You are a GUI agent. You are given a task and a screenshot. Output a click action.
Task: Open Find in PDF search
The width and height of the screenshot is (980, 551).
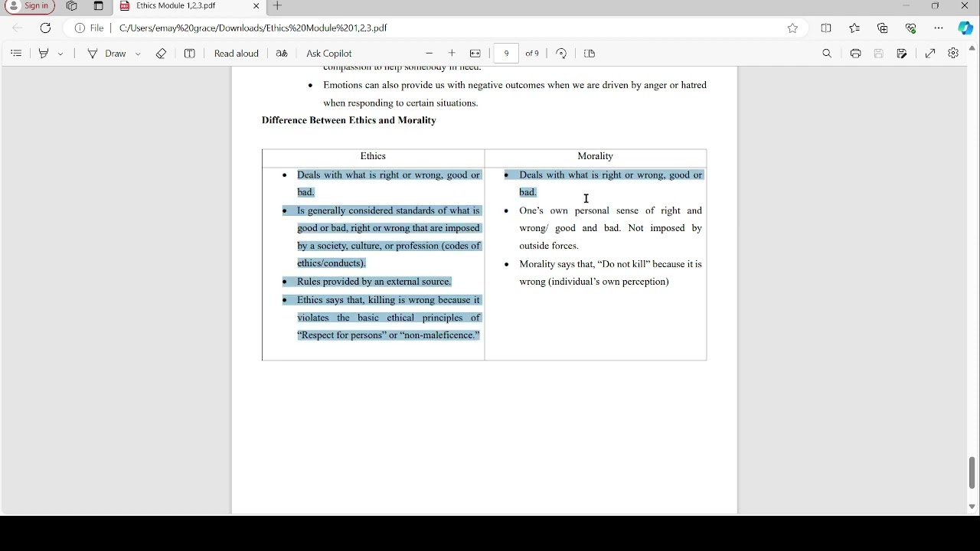pos(827,54)
